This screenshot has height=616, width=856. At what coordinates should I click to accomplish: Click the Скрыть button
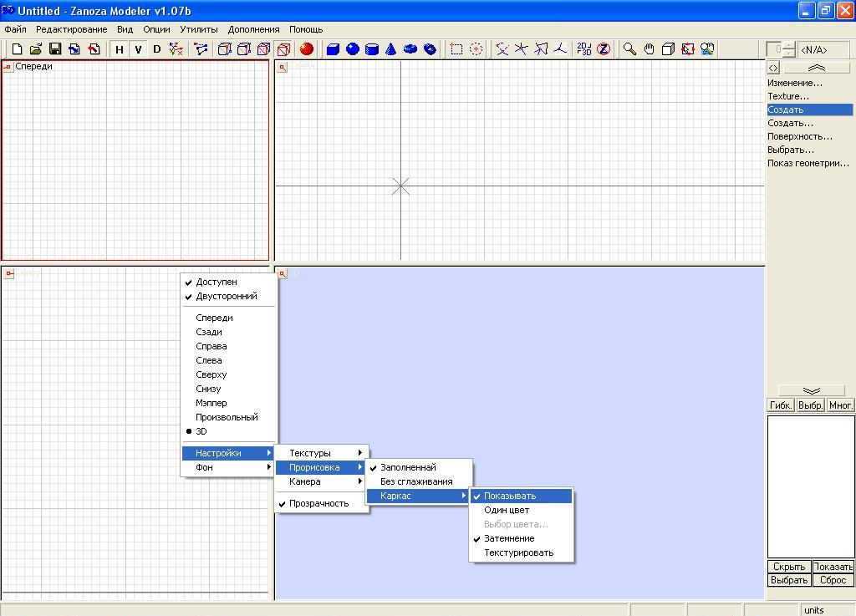788,567
